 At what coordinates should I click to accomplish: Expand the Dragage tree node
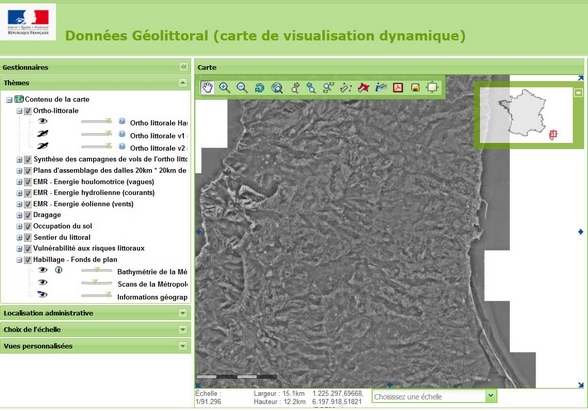(19, 216)
